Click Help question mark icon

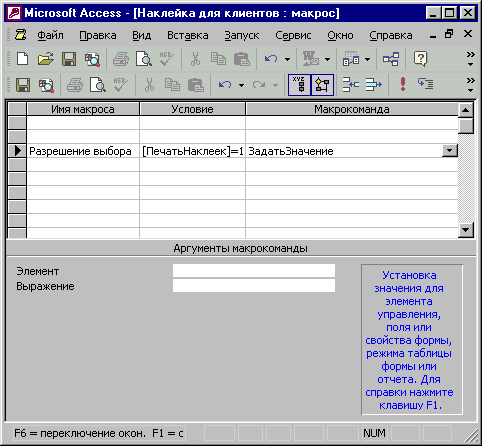coord(420,59)
